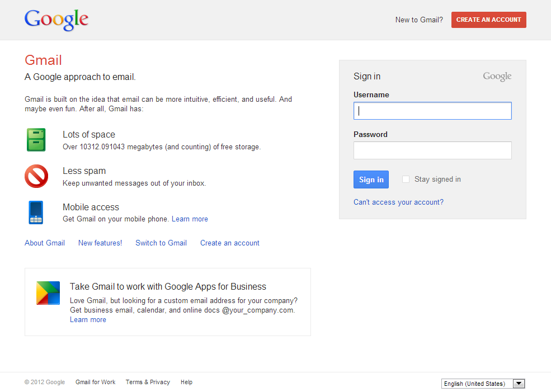
Task: Visit the New features! link
Action: [100, 243]
